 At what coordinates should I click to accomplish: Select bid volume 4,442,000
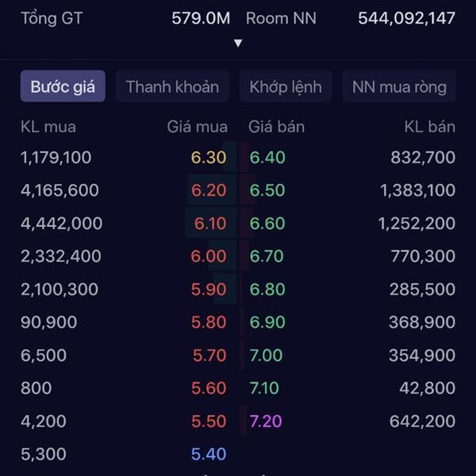[x=62, y=223]
